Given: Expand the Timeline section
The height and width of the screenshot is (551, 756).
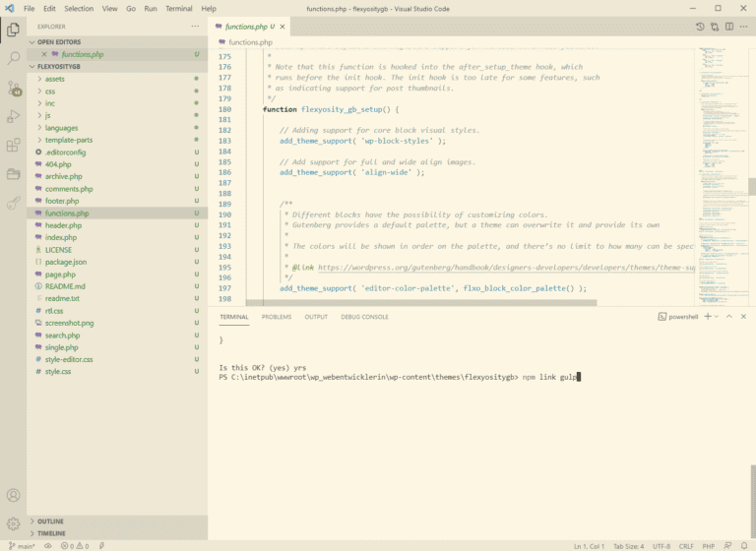Looking at the screenshot, I should click(117, 533).
